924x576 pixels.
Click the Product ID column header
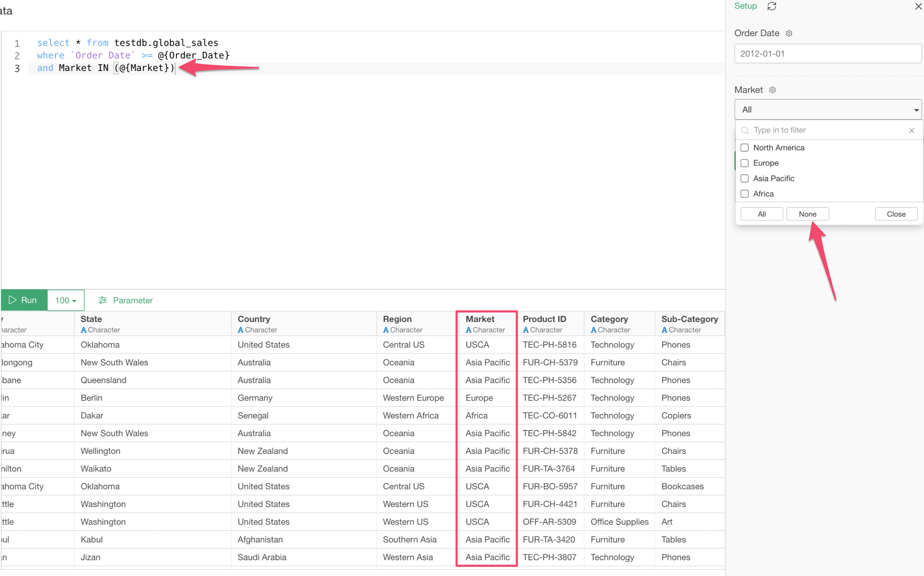point(550,323)
